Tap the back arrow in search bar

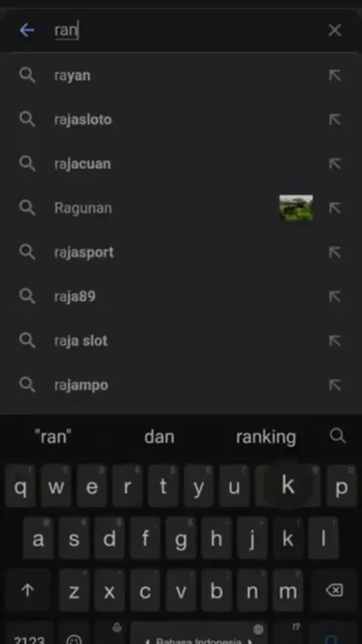click(x=26, y=30)
